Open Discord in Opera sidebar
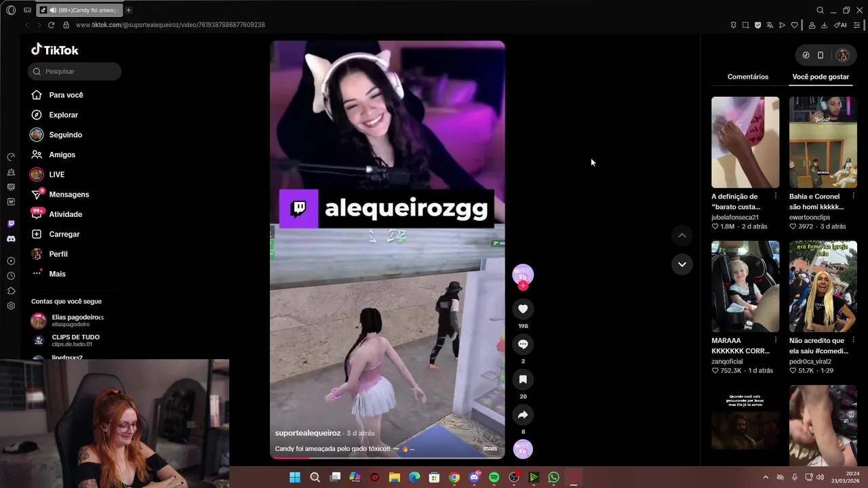 click(11, 239)
